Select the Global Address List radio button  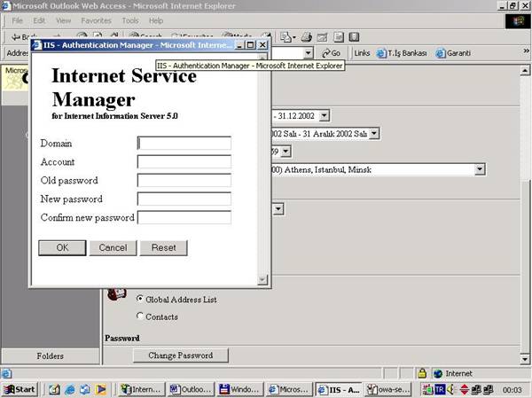[x=140, y=299]
